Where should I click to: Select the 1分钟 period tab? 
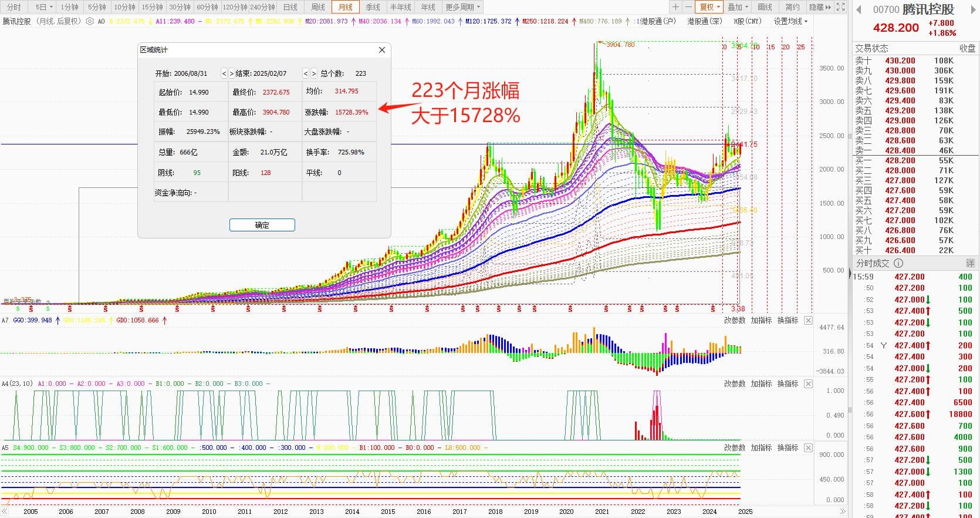(69, 7)
